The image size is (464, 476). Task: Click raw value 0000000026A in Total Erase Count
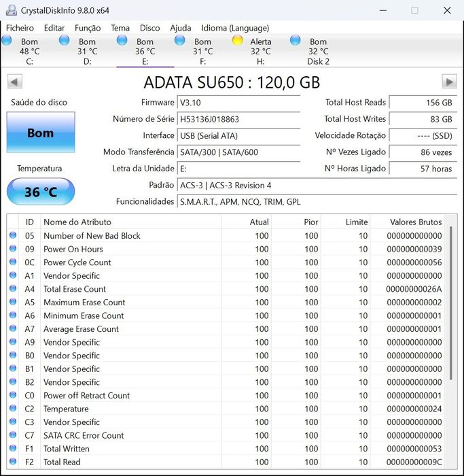(x=414, y=289)
